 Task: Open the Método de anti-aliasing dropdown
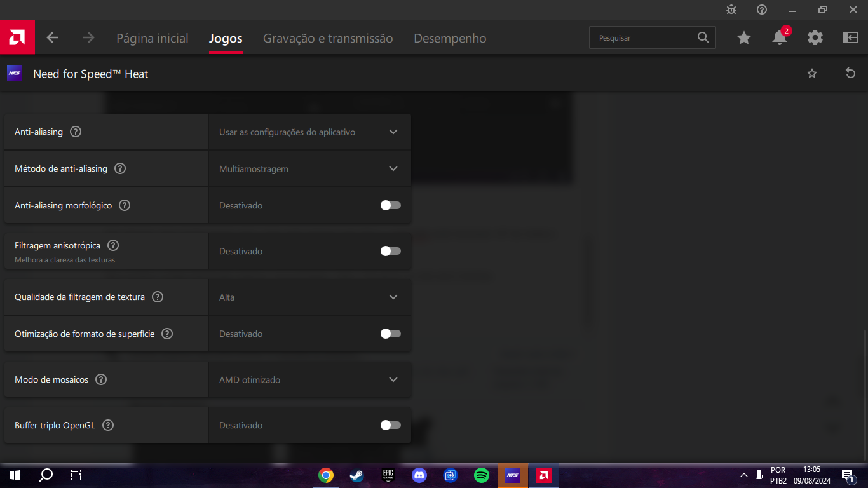pos(309,169)
